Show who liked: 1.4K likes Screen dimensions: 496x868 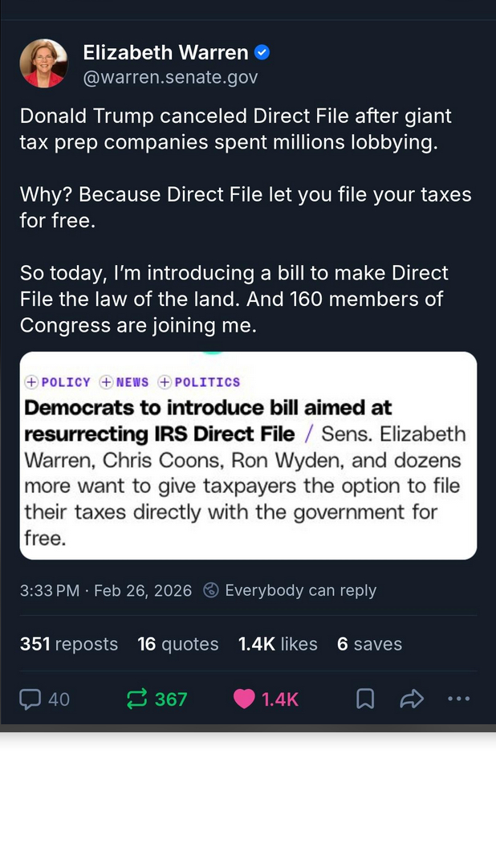point(278,644)
